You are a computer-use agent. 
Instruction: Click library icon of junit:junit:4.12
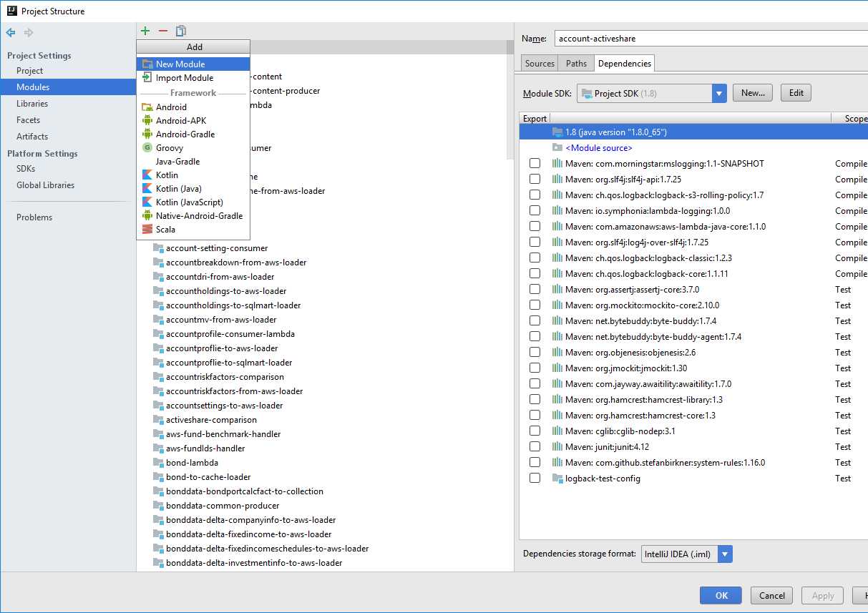point(557,447)
